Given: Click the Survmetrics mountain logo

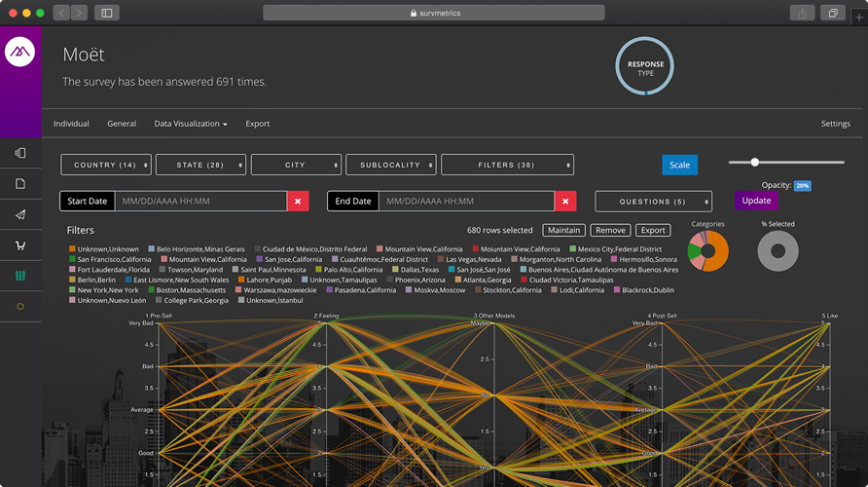Looking at the screenshot, I should click(x=19, y=52).
